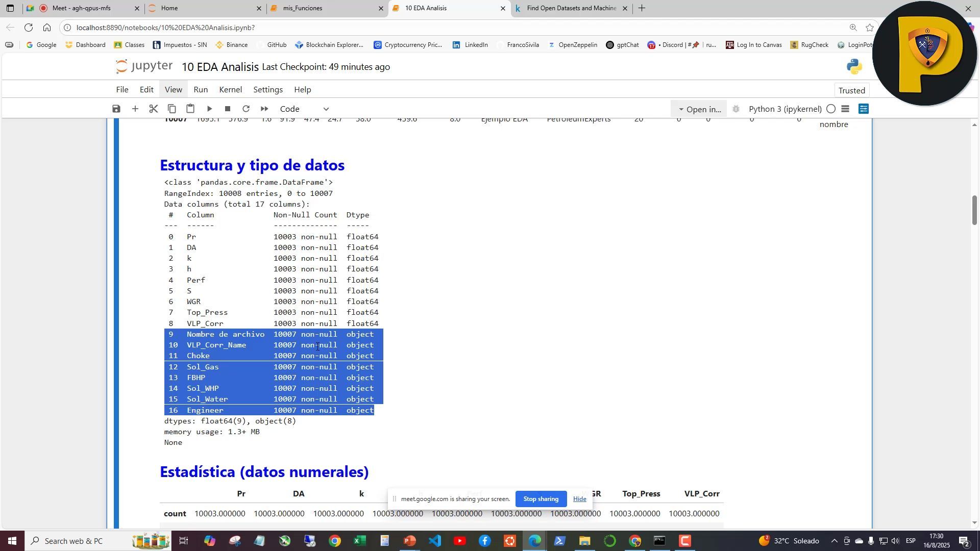980x551 pixels.
Task: Click the Top_Press row in the info output
Action: (274, 313)
